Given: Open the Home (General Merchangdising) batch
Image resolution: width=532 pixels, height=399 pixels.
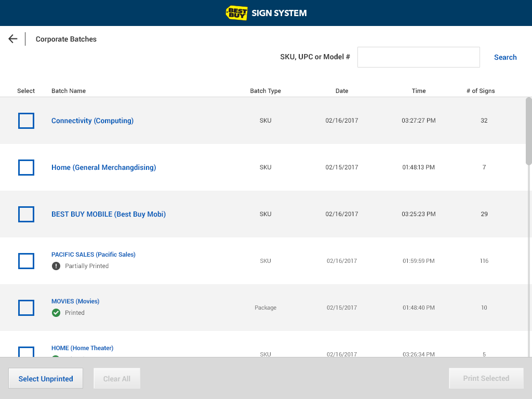Looking at the screenshot, I should point(103,168).
